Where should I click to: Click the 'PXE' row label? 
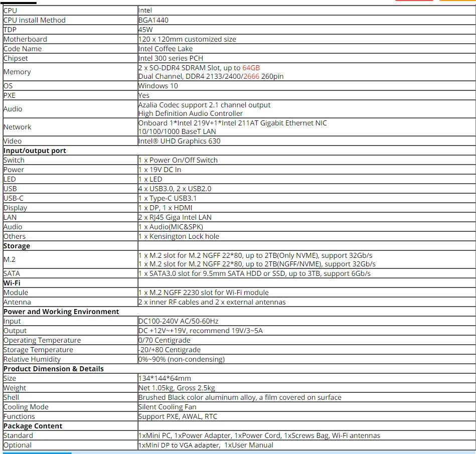point(10,95)
